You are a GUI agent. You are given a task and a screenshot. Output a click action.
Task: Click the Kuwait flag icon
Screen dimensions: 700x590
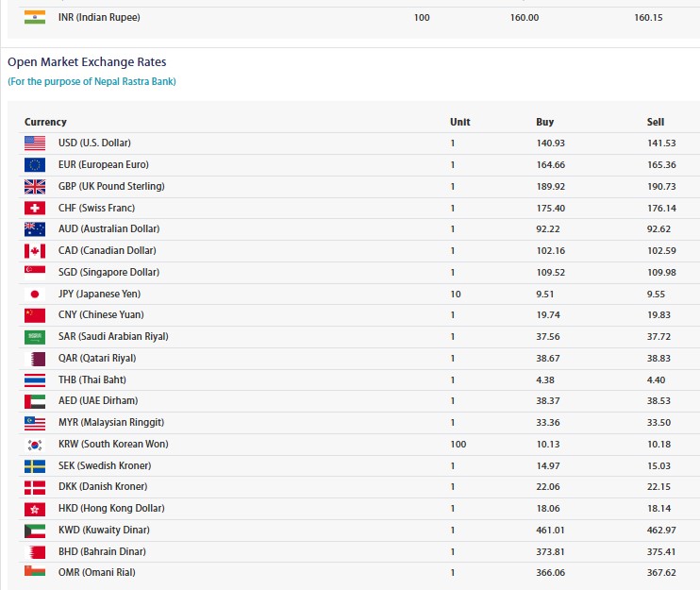point(35,531)
